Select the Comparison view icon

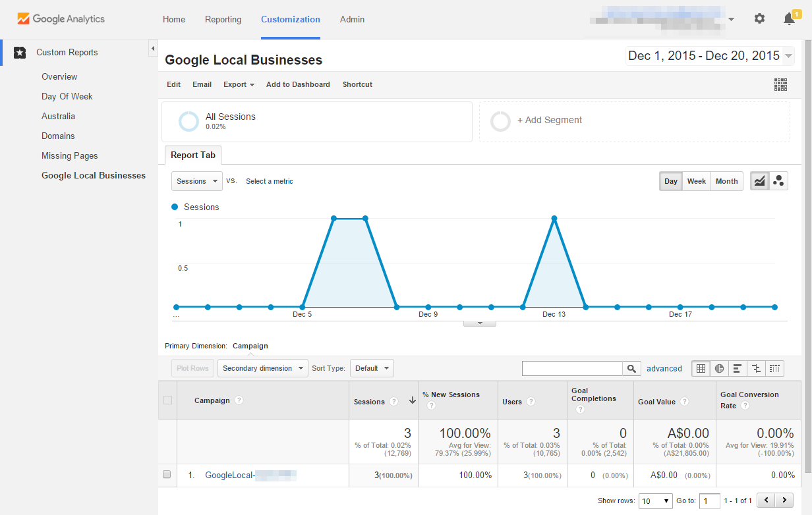[756, 369]
